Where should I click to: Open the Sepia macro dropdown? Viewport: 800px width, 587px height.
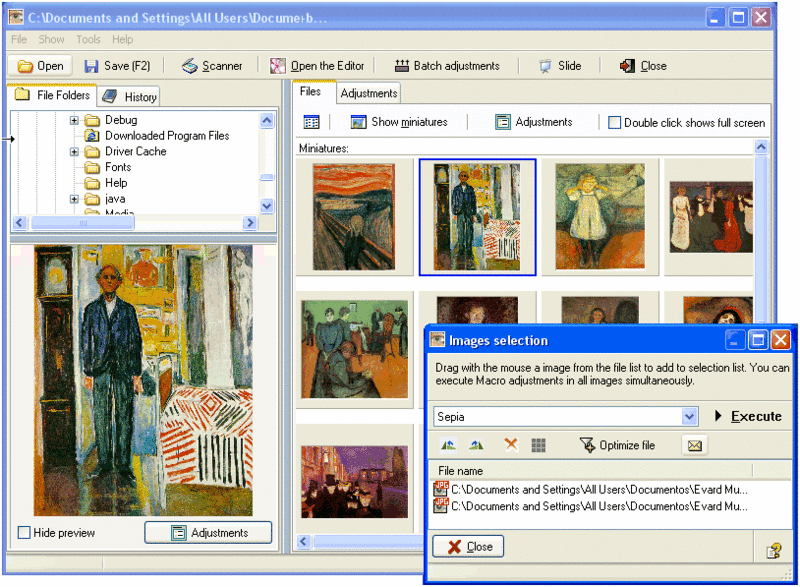pyautogui.click(x=689, y=416)
